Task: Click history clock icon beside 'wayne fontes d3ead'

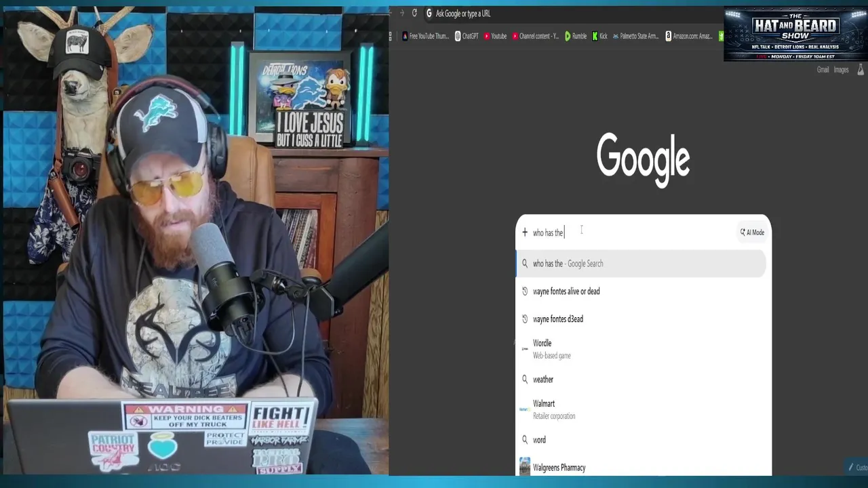Action: [x=524, y=319]
